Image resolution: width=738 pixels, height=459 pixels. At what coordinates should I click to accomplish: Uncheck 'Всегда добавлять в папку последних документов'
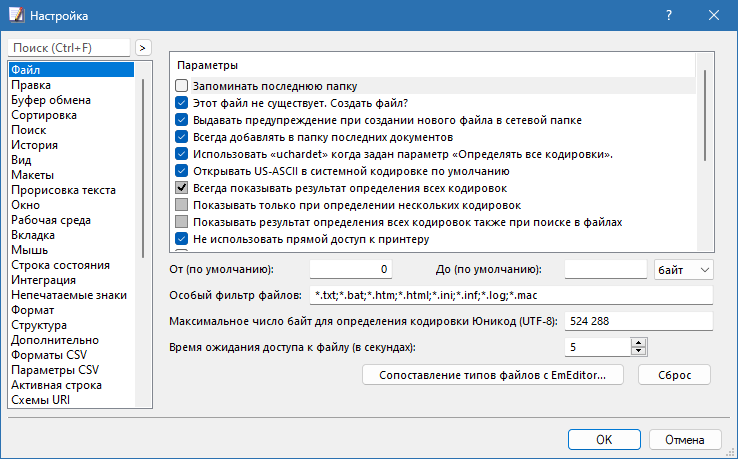(182, 137)
